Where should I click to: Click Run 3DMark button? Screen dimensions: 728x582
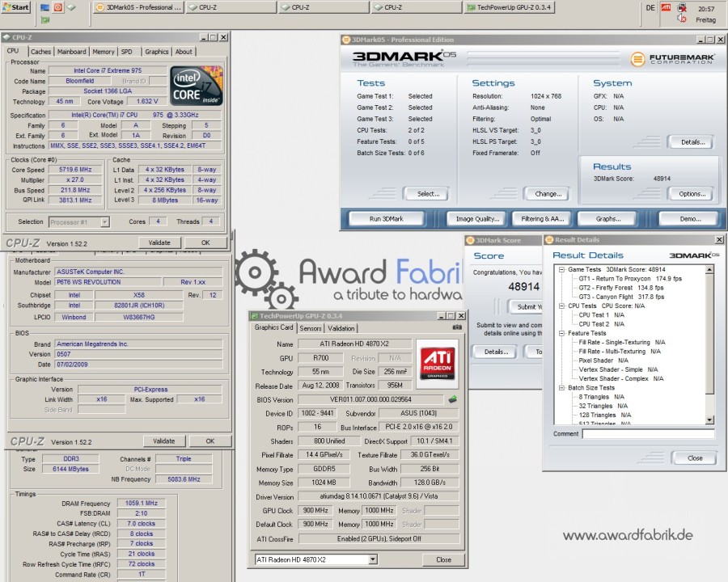387,218
